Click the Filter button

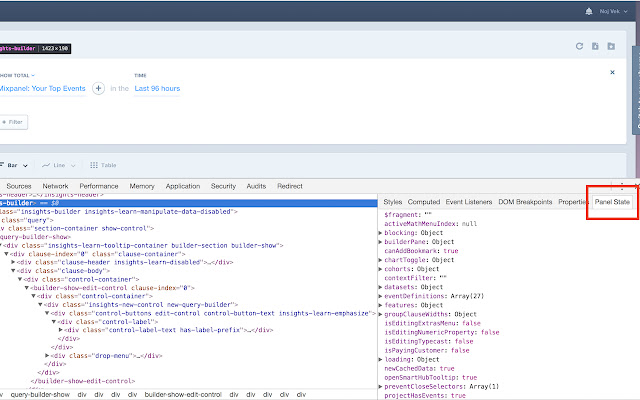(14, 122)
